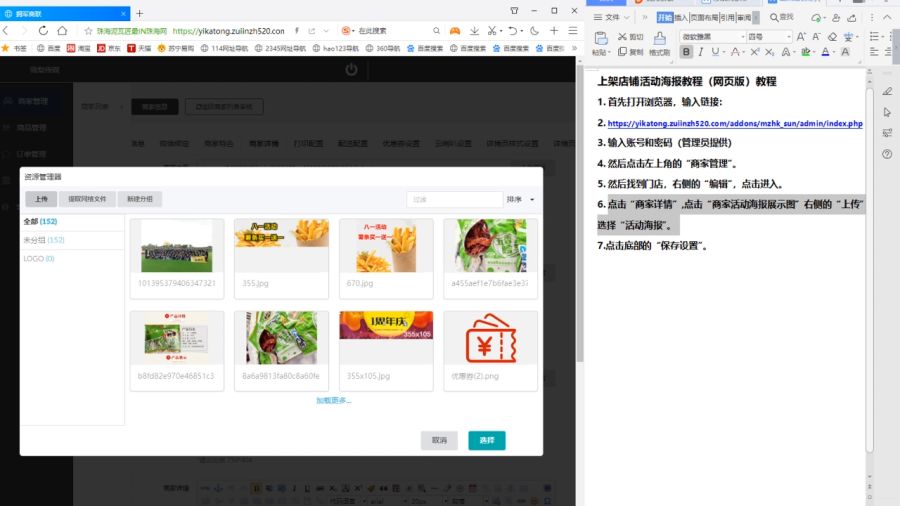Click the 提取网络文件 button
The height and width of the screenshot is (506, 900).
click(x=87, y=199)
